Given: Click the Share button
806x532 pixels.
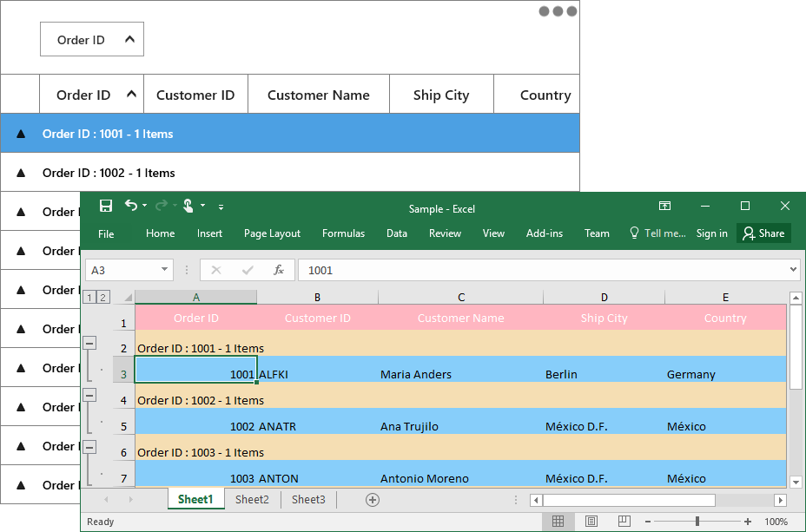Looking at the screenshot, I should point(763,233).
